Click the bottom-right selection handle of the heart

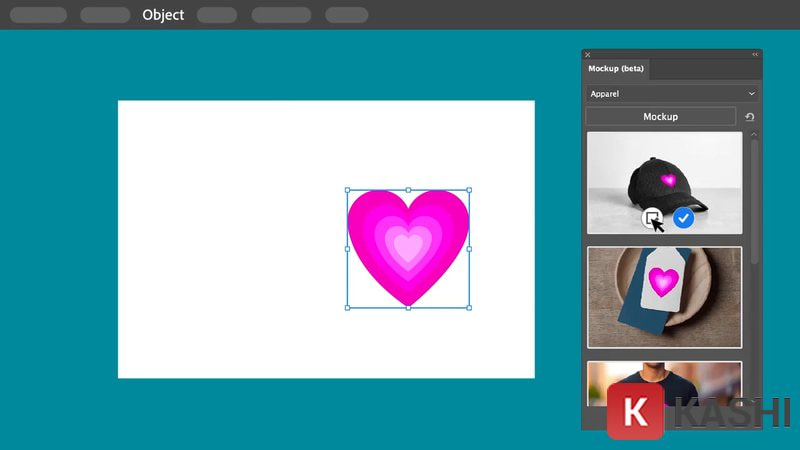click(469, 308)
